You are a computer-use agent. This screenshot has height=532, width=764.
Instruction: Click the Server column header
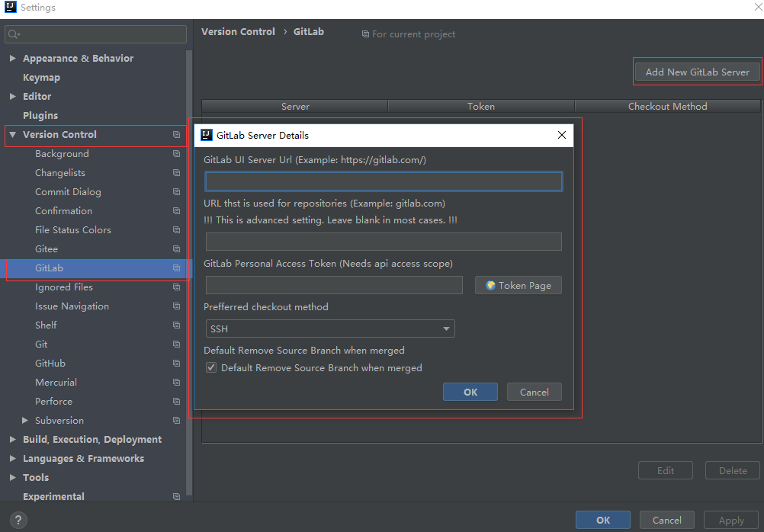coord(295,106)
